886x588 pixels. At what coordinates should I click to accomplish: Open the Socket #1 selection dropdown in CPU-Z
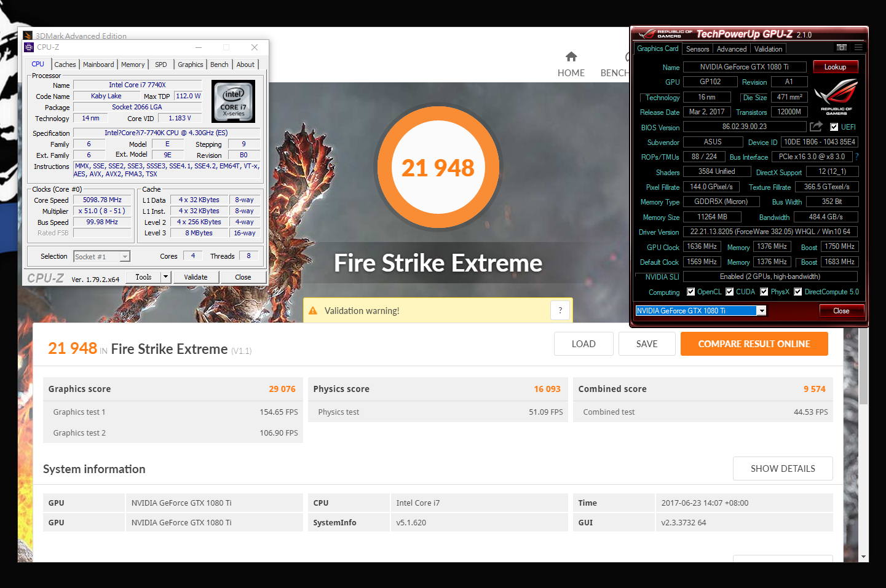[125, 257]
